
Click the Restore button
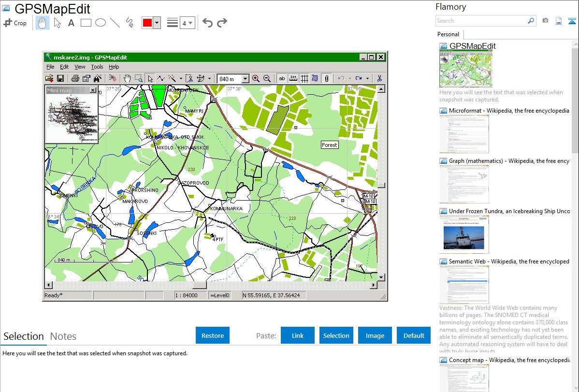click(x=213, y=335)
